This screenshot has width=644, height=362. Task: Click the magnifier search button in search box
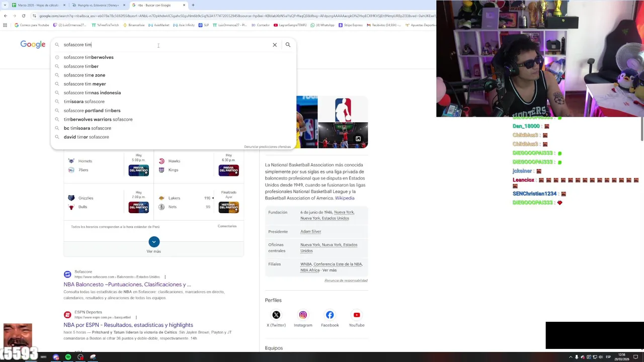288,45
